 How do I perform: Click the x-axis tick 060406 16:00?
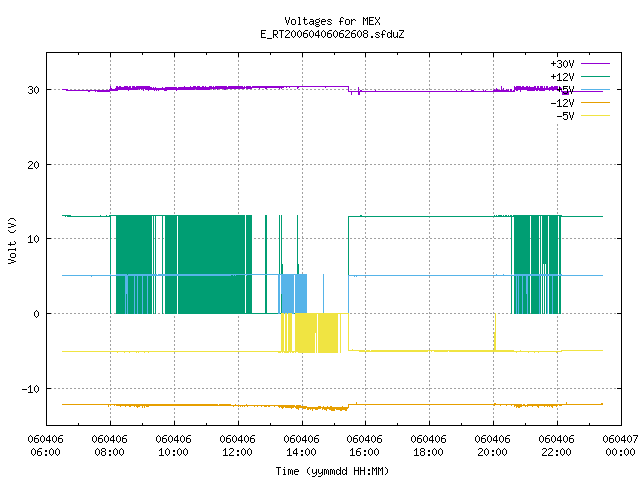(364, 446)
